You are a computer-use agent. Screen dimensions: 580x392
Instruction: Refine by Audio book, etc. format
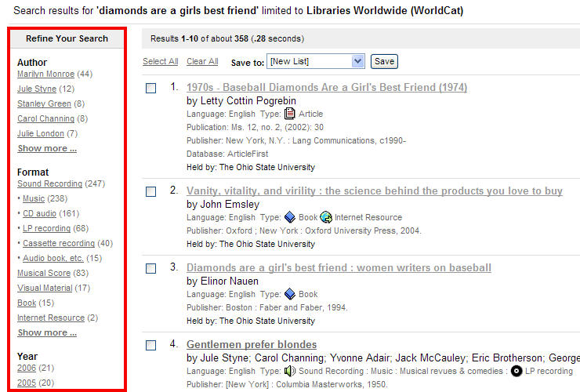(x=53, y=258)
